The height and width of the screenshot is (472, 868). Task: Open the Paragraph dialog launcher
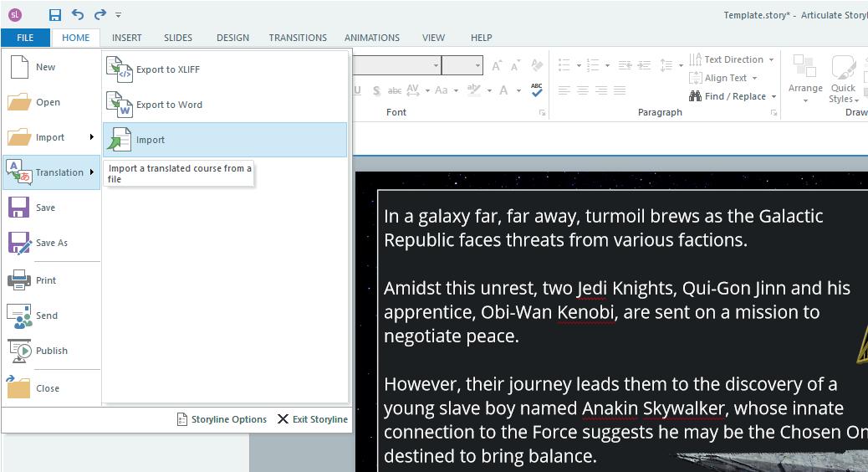click(x=774, y=112)
